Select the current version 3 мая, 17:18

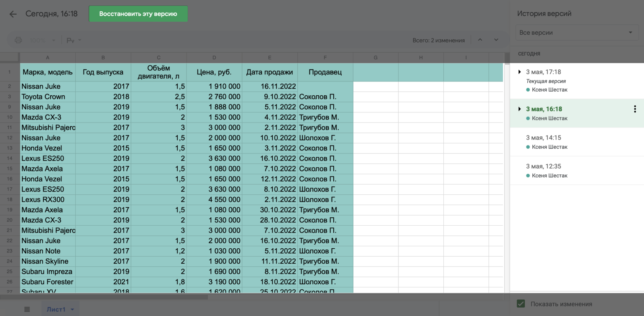577,81
